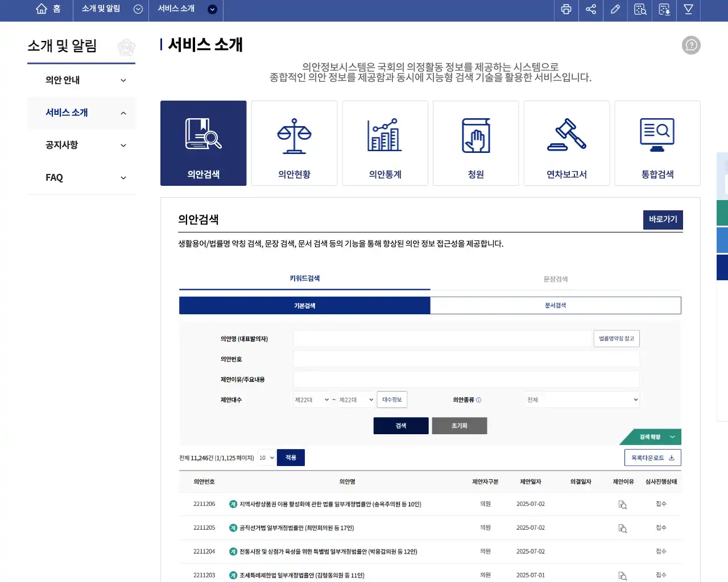
Task: Select the 문서검색 sub-tab
Action: 556,306
